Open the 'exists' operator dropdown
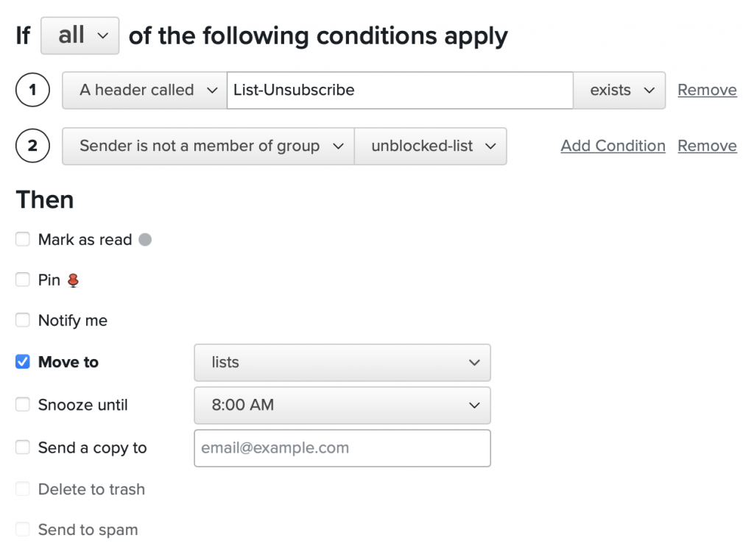This screenshot has height=560, width=754. (x=619, y=91)
